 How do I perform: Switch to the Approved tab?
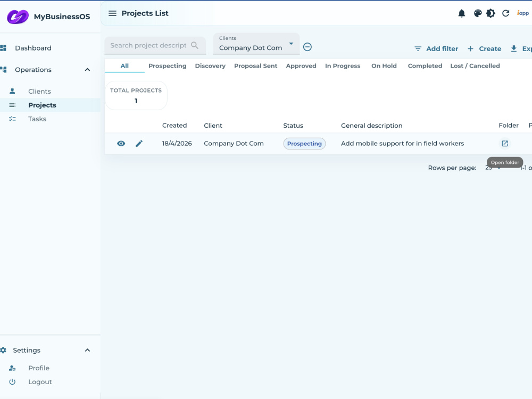point(301,66)
